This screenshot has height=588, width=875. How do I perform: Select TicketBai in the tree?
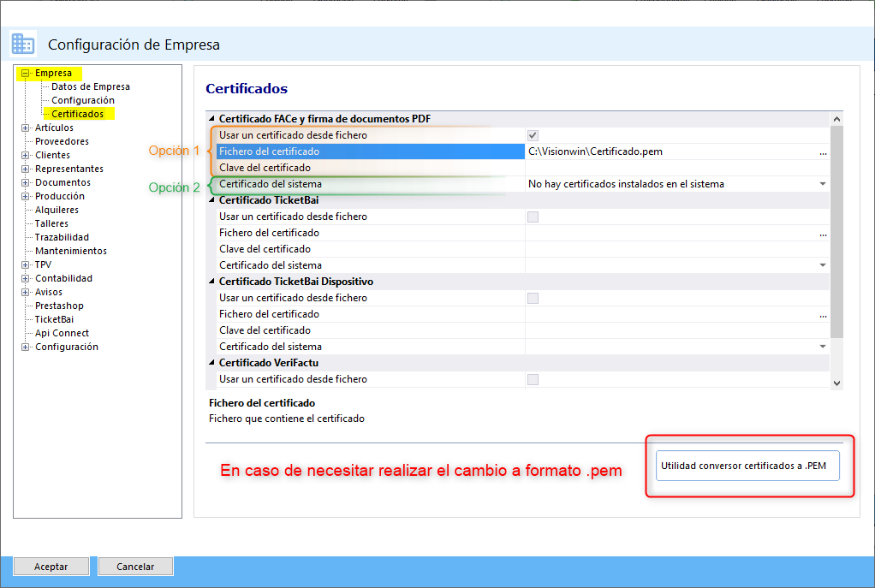[54, 319]
